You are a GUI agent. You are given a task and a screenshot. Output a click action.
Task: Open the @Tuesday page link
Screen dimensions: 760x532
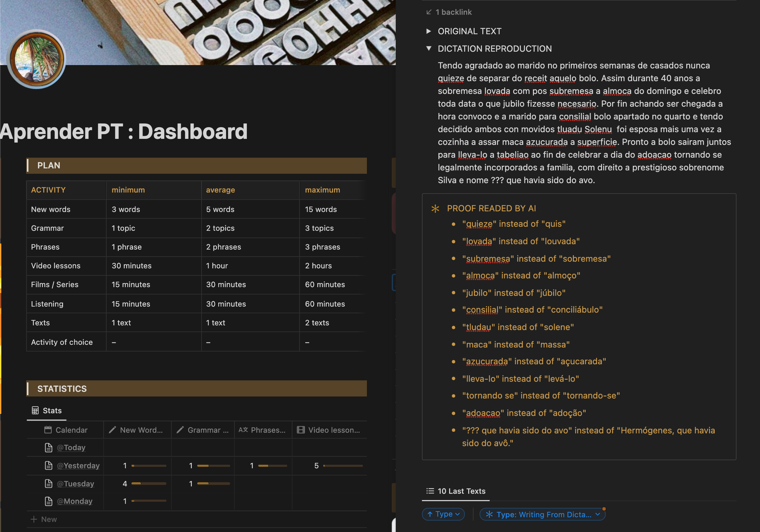coord(75,484)
